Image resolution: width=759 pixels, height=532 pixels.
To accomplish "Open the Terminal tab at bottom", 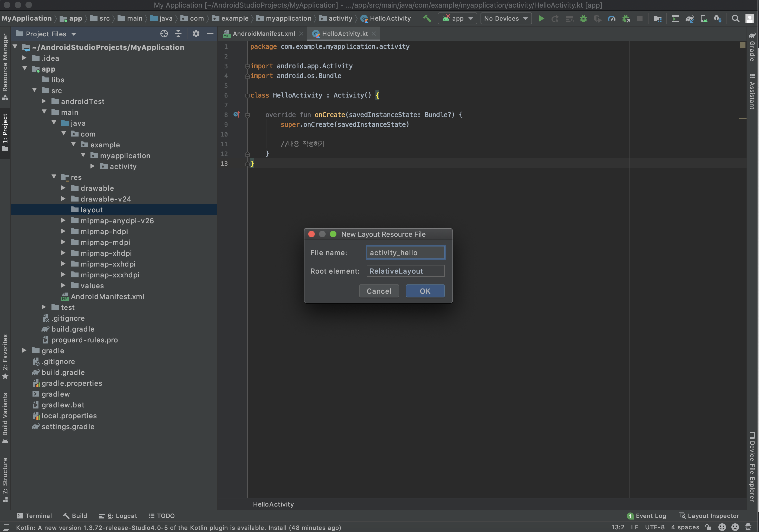I will tap(34, 516).
